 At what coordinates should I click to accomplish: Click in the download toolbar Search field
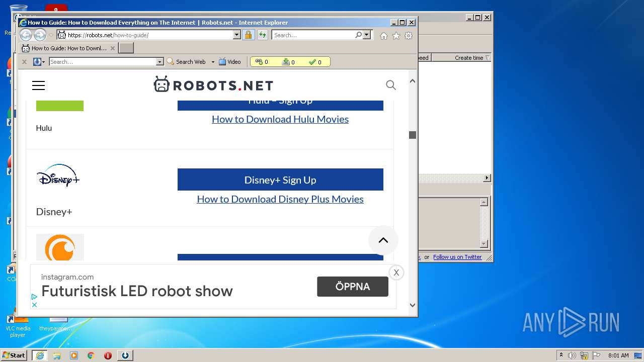click(103, 62)
